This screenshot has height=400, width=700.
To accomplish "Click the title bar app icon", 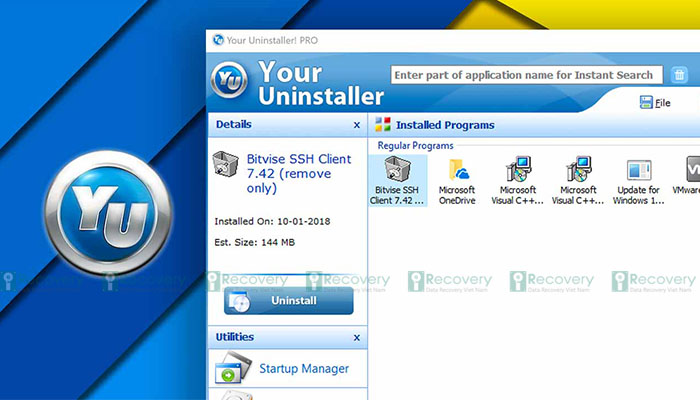I will 218,40.
